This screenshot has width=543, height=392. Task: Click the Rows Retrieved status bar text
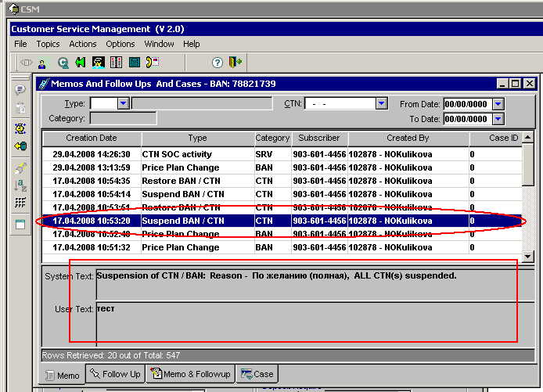coord(111,355)
